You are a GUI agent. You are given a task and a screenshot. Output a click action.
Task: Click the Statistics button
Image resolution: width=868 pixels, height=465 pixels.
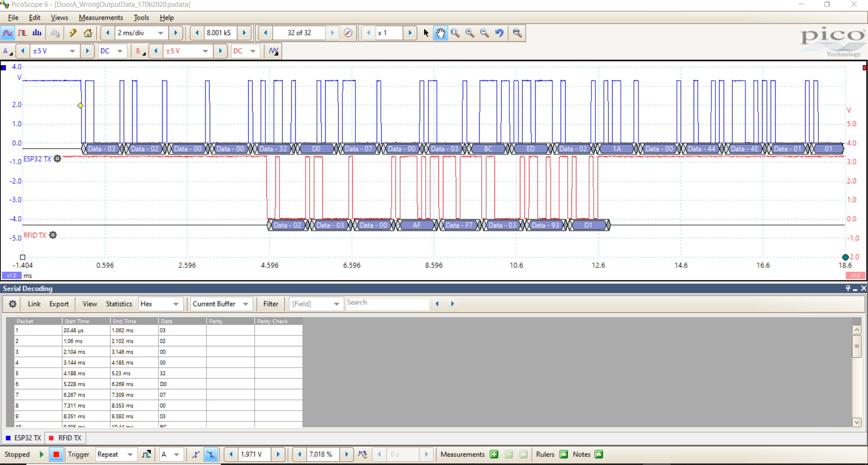pyautogui.click(x=119, y=304)
